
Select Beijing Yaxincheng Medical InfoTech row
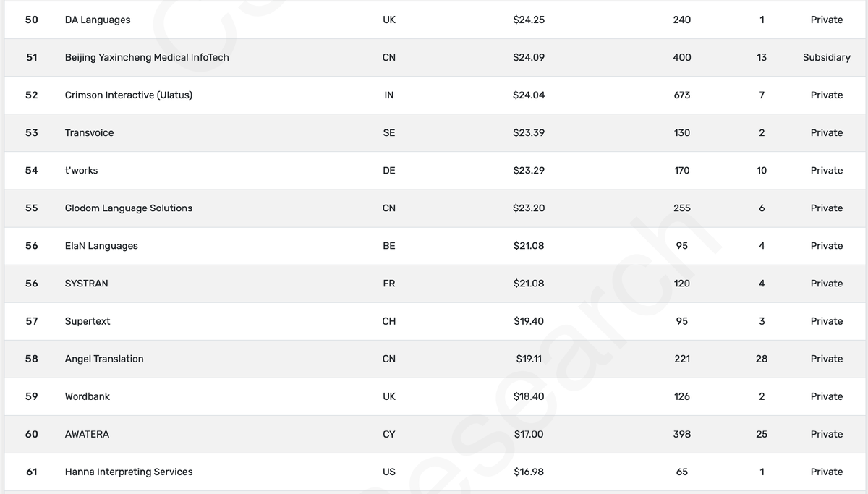point(434,57)
